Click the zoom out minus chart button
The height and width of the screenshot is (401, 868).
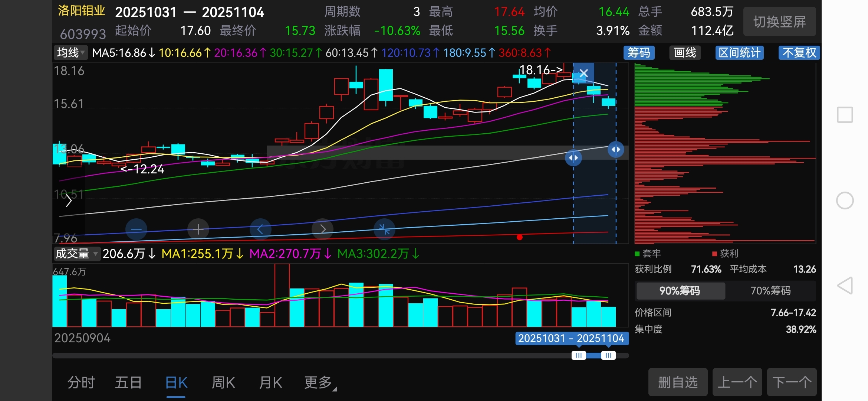(x=136, y=229)
